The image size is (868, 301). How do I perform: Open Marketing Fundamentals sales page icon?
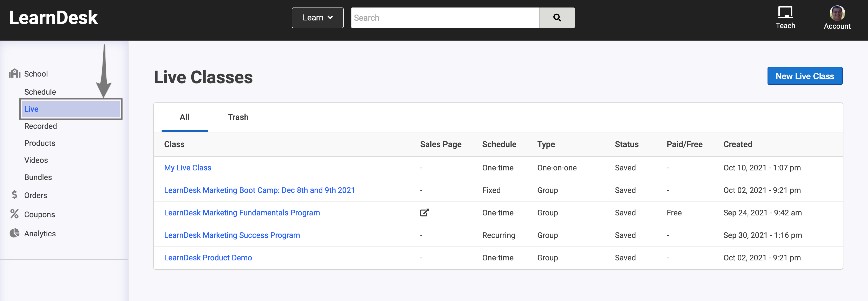pos(424,213)
